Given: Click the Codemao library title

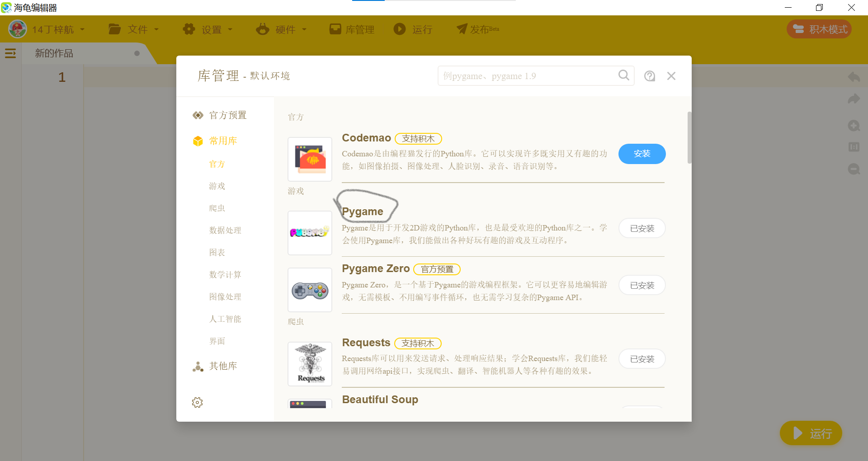Looking at the screenshot, I should pos(366,138).
